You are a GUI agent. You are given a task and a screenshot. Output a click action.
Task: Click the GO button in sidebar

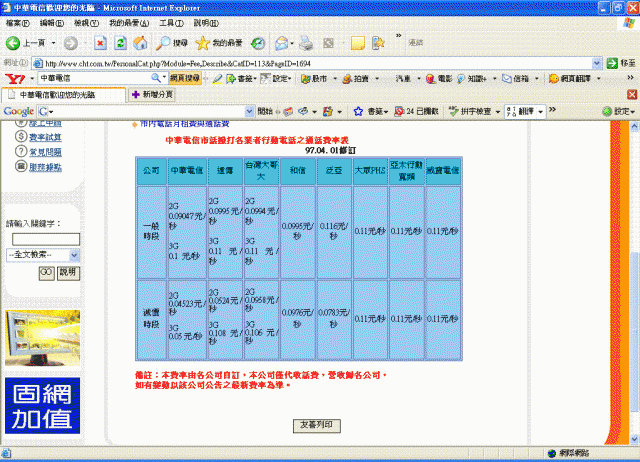coord(47,273)
